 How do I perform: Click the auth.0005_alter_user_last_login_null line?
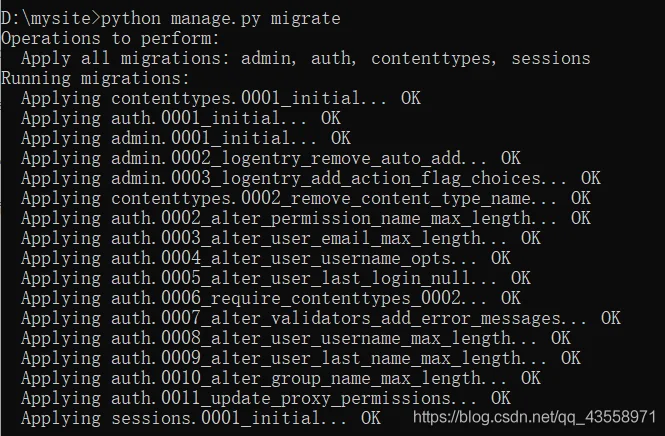point(276,278)
